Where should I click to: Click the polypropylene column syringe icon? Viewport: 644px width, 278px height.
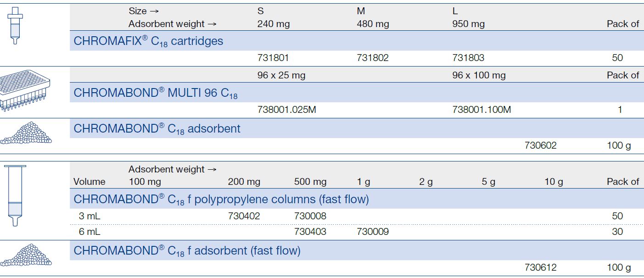click(15, 196)
